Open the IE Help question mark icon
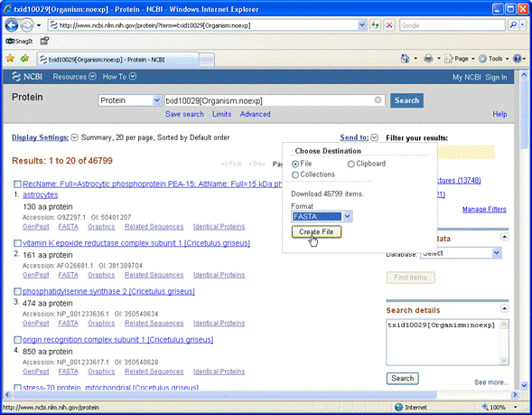 click(x=517, y=59)
